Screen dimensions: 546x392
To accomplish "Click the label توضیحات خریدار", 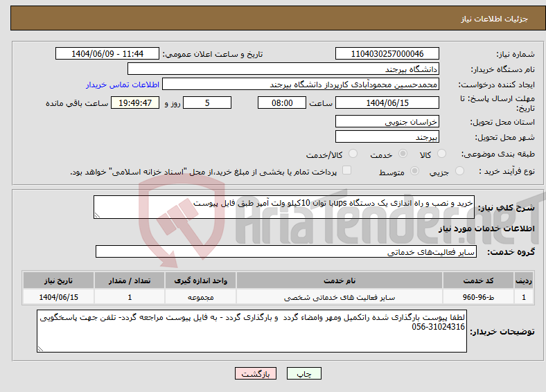I will [x=502, y=332].
